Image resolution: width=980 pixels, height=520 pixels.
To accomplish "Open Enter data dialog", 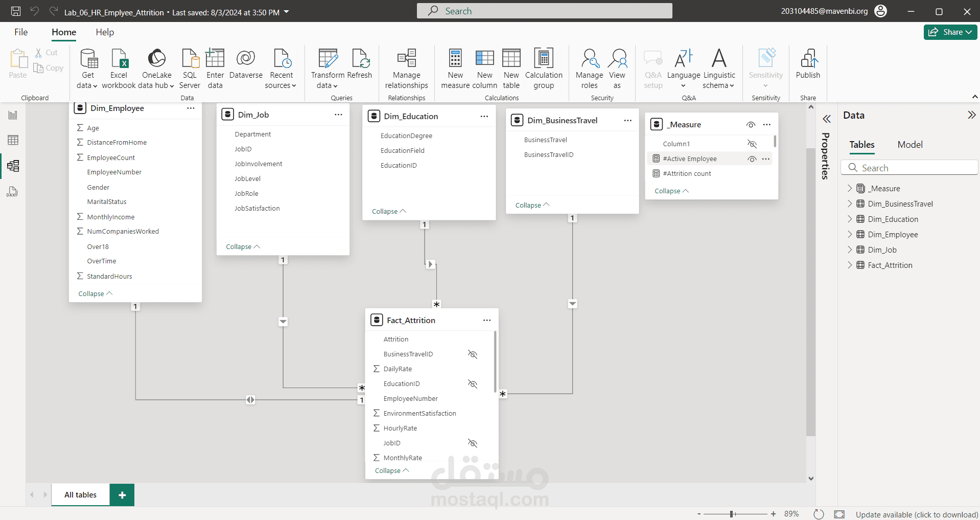I will click(x=215, y=69).
